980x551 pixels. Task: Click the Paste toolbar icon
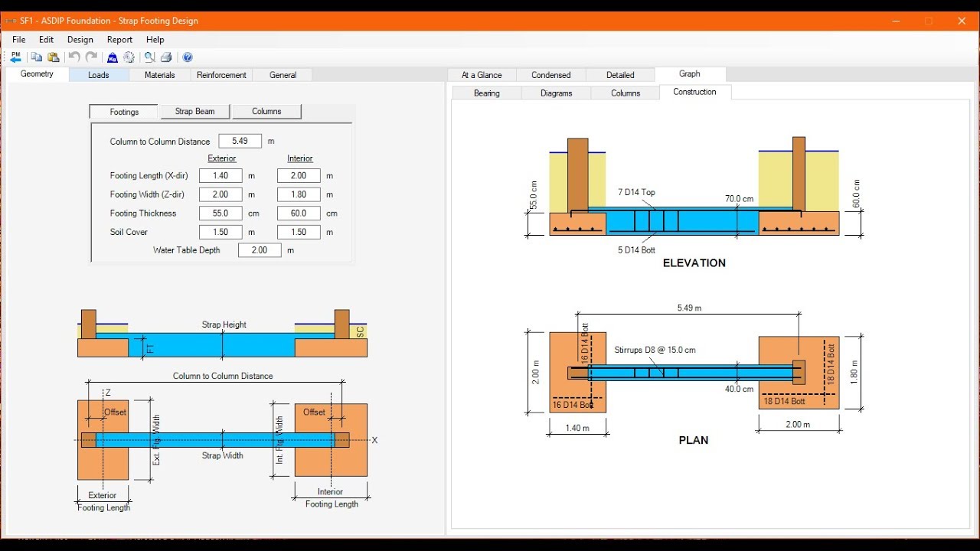click(x=53, y=57)
